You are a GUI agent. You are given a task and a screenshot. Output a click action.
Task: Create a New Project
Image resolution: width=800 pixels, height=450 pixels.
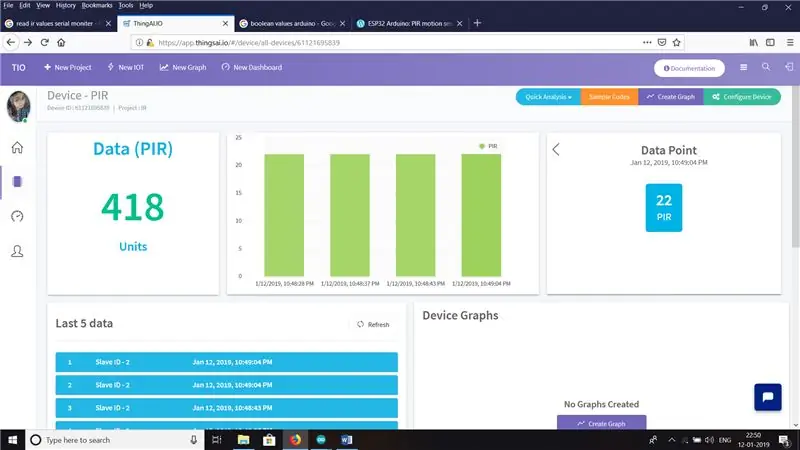pos(68,67)
